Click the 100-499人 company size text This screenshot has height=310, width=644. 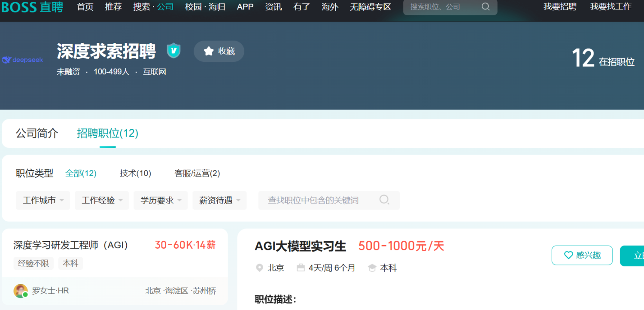[112, 72]
